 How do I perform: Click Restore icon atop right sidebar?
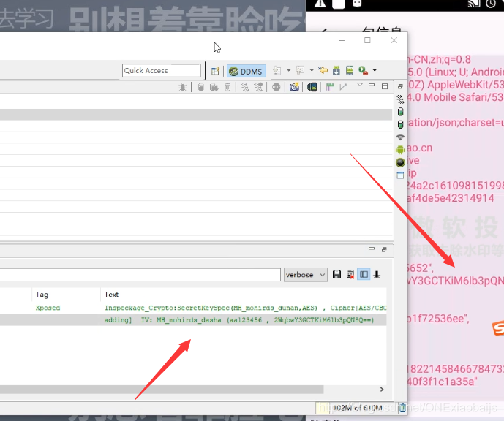pos(400,86)
